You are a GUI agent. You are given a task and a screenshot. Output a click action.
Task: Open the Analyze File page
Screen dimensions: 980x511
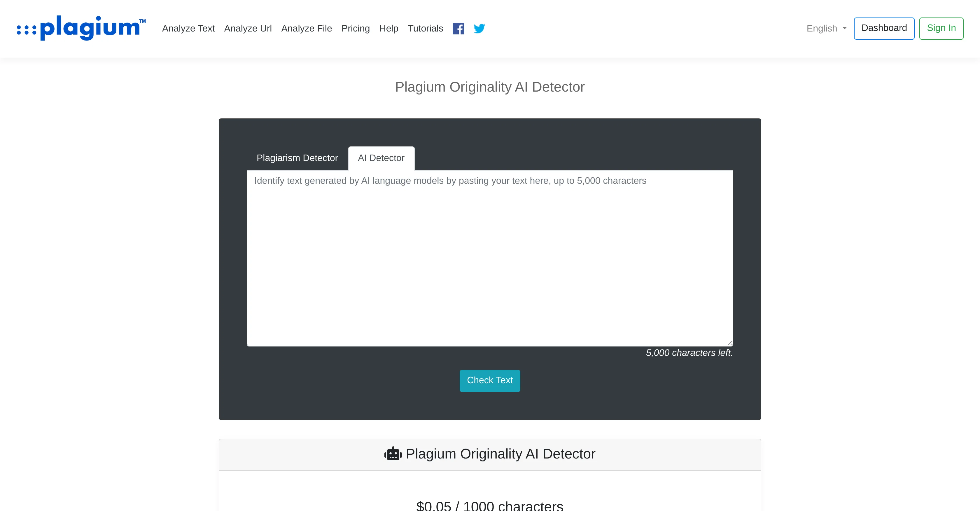[307, 29]
